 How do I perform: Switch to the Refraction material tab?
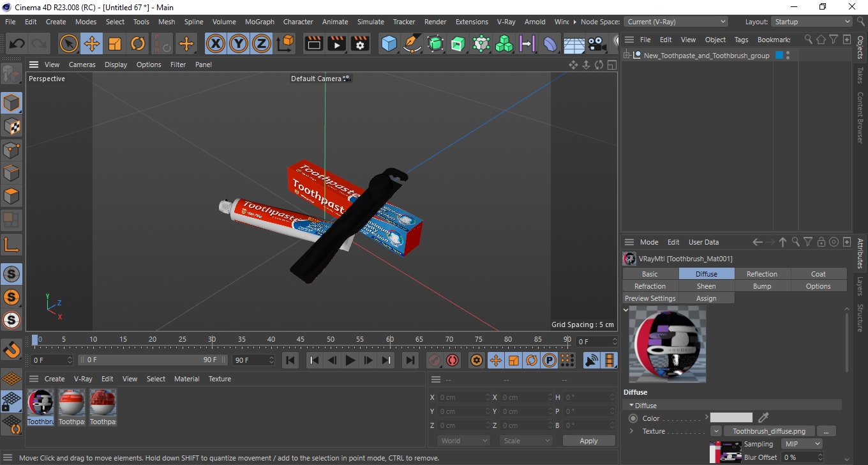click(650, 286)
